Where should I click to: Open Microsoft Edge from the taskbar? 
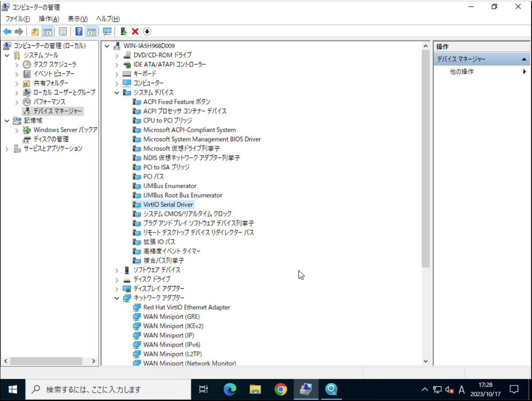click(x=230, y=389)
